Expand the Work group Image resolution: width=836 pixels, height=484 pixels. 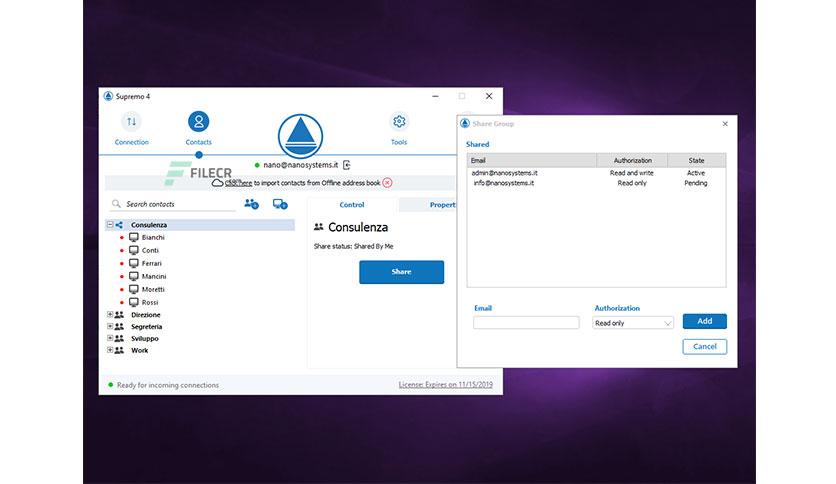coord(110,350)
